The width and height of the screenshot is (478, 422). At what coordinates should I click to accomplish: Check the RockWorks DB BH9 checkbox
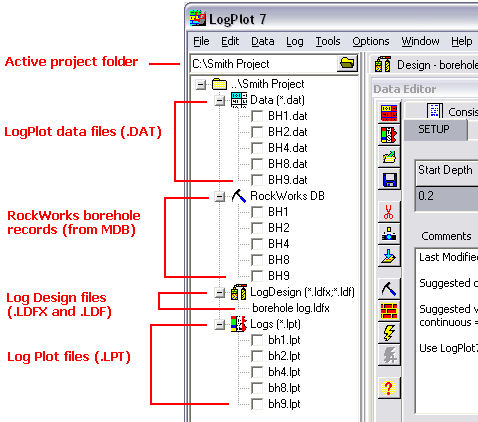pos(257,276)
